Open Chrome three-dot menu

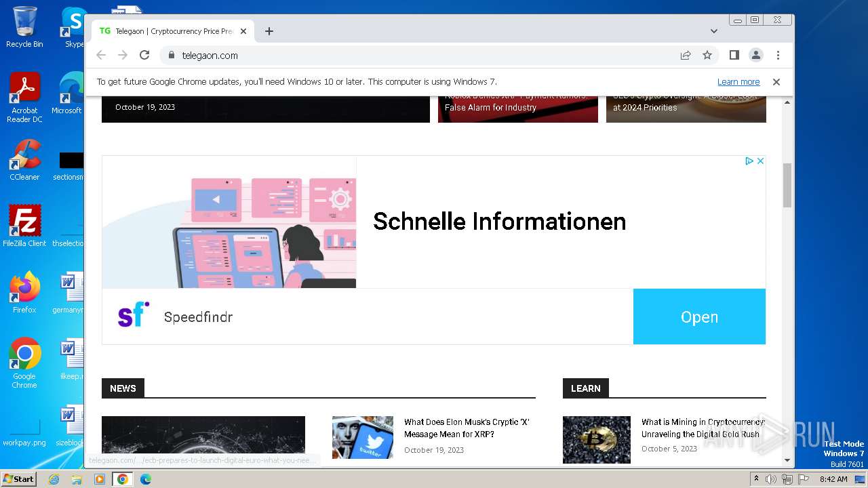click(x=778, y=55)
